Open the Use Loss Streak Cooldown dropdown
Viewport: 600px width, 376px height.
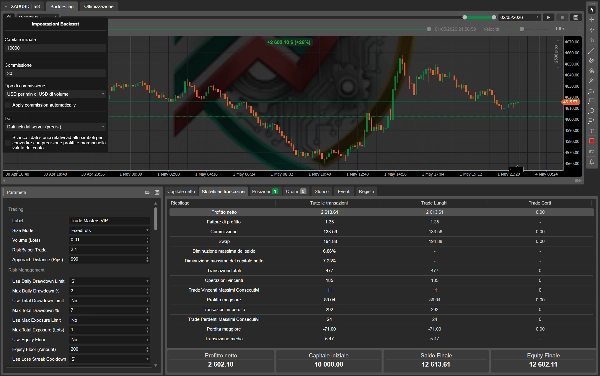[109, 359]
